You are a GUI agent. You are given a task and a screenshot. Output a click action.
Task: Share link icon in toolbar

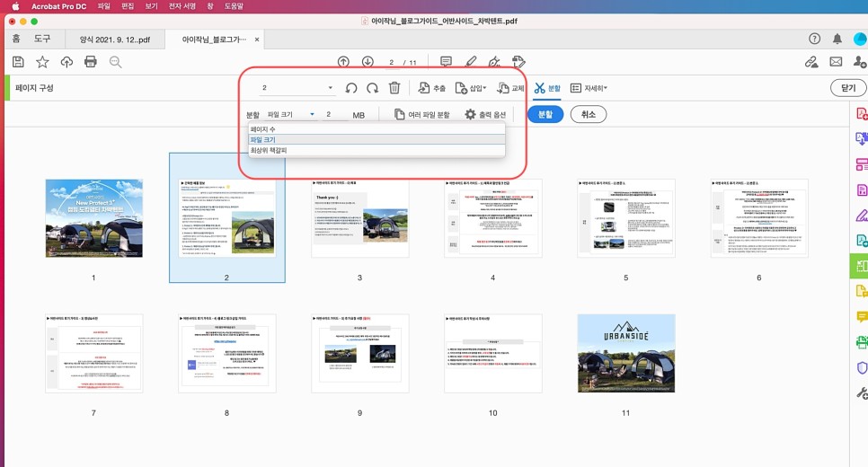click(811, 62)
